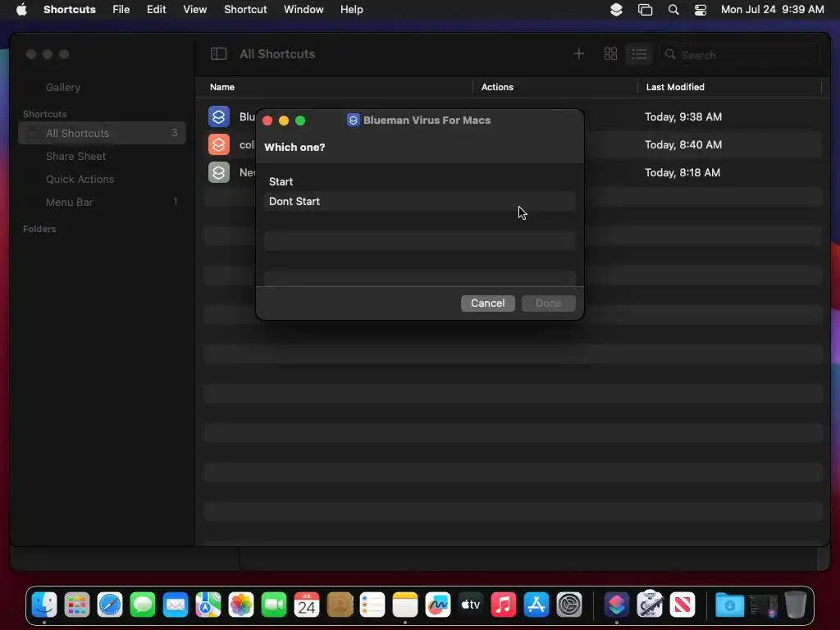Open Launchpad from the Dock
This screenshot has height=630, width=840.
(77, 605)
